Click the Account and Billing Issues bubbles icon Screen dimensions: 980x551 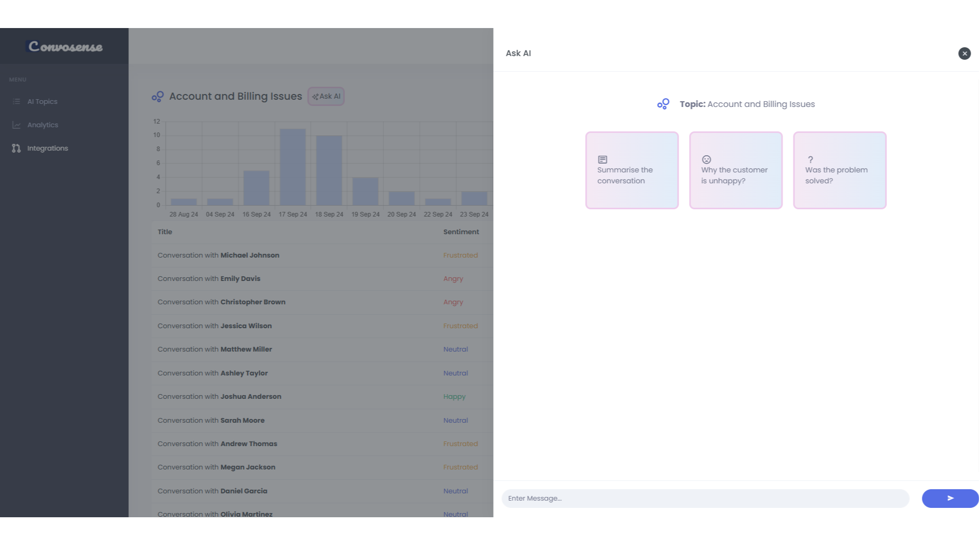157,97
